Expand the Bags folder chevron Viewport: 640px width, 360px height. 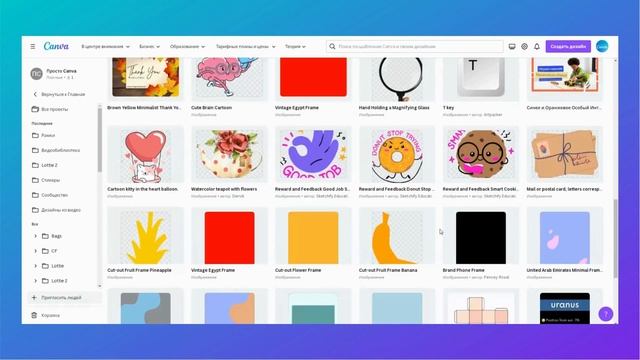[x=35, y=236]
